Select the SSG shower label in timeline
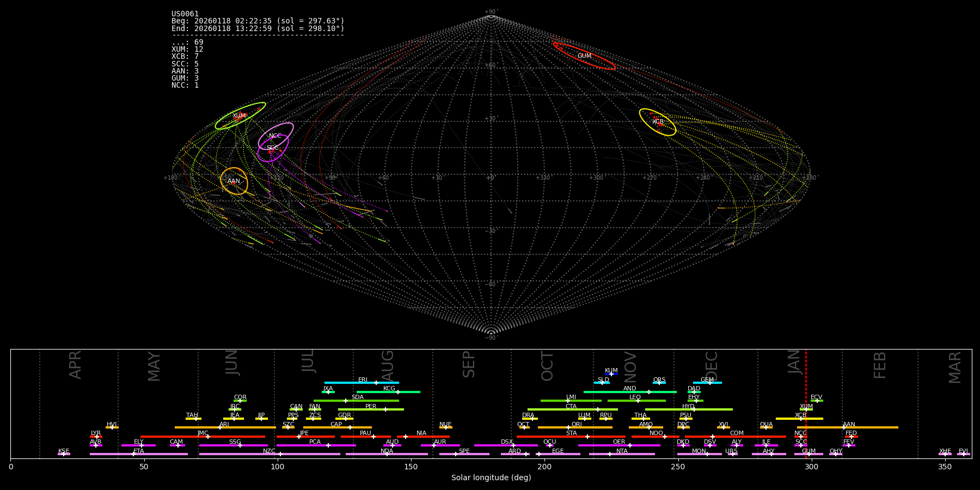Viewport: 980px width, 490px height. pos(235,442)
